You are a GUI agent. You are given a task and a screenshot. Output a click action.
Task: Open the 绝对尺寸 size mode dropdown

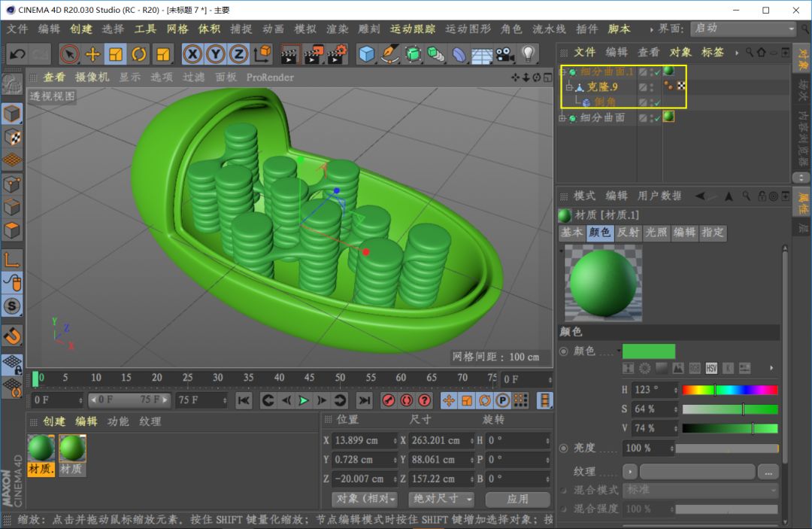[x=441, y=499]
